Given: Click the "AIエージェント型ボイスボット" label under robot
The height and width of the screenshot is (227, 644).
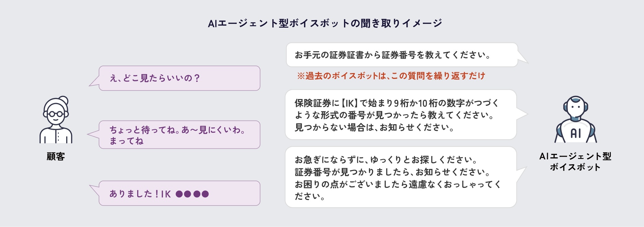Looking at the screenshot, I should pyautogui.click(x=575, y=161).
